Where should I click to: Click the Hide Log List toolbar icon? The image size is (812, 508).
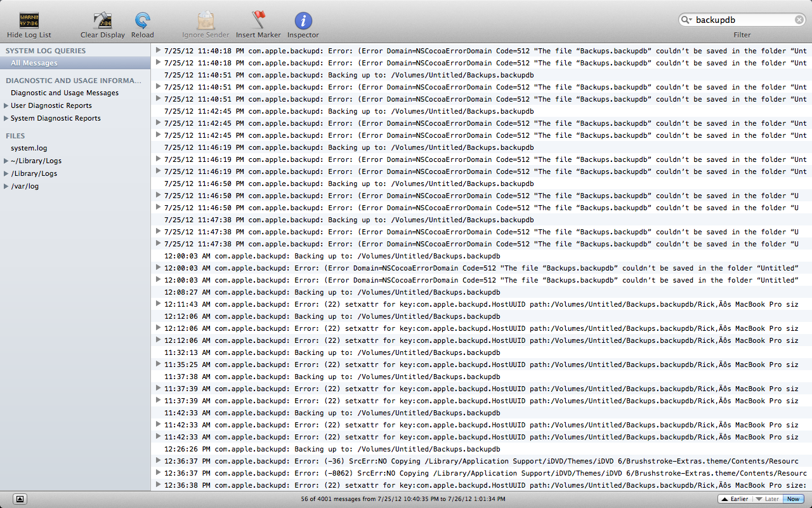point(29,21)
